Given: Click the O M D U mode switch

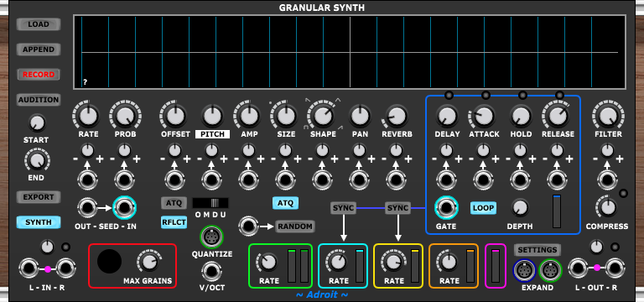Looking at the screenshot, I should click(210, 203).
